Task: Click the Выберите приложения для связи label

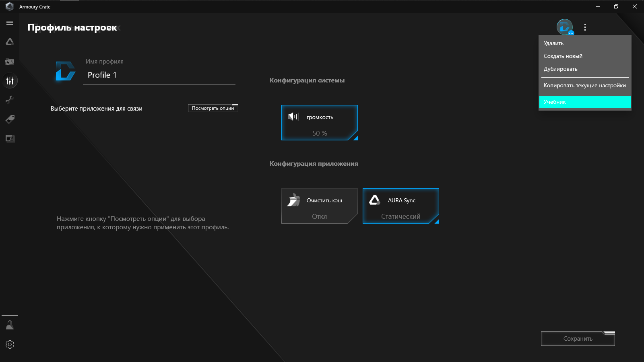Action: click(x=97, y=109)
